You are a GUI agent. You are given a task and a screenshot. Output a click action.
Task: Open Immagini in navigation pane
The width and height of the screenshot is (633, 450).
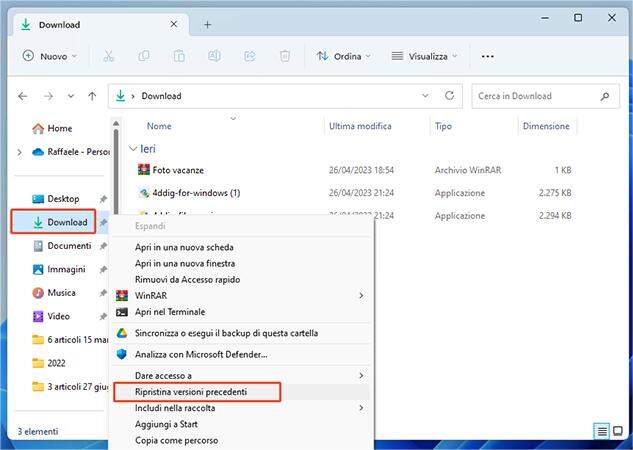point(59,269)
